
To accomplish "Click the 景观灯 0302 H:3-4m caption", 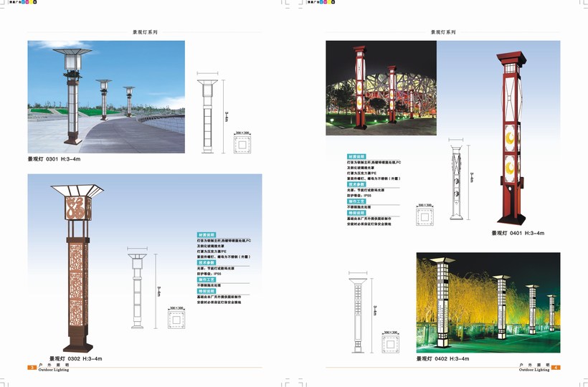I will click(75, 358).
